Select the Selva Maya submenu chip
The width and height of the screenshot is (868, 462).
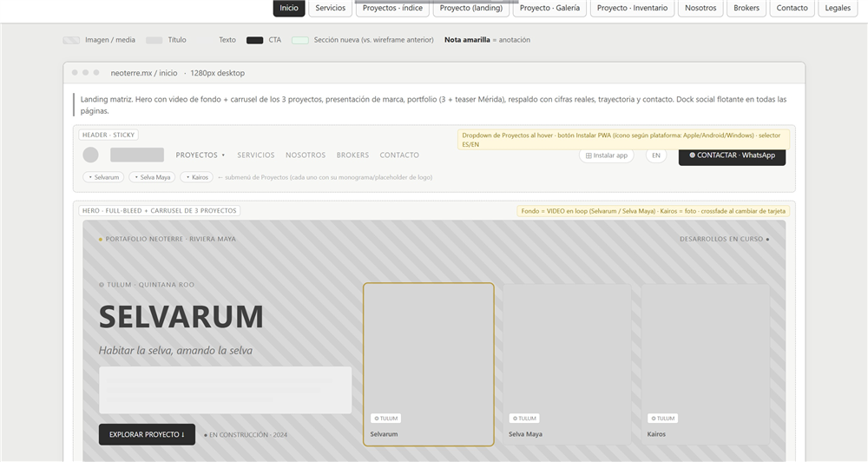pyautogui.click(x=152, y=177)
